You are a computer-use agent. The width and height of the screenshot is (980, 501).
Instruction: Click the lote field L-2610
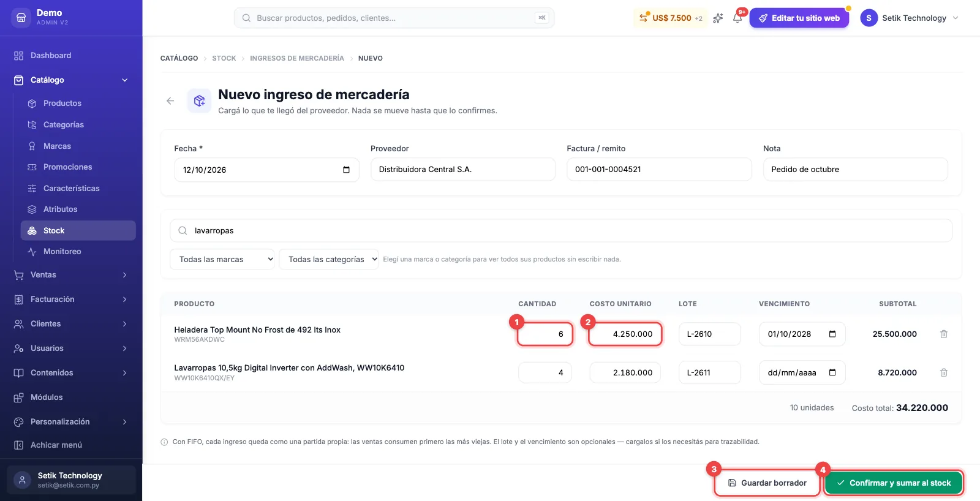point(709,334)
